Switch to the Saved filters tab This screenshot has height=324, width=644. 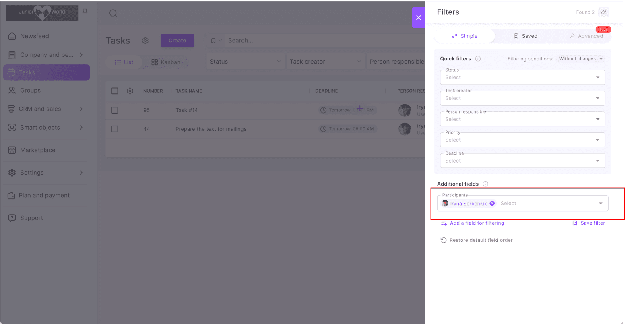(525, 36)
